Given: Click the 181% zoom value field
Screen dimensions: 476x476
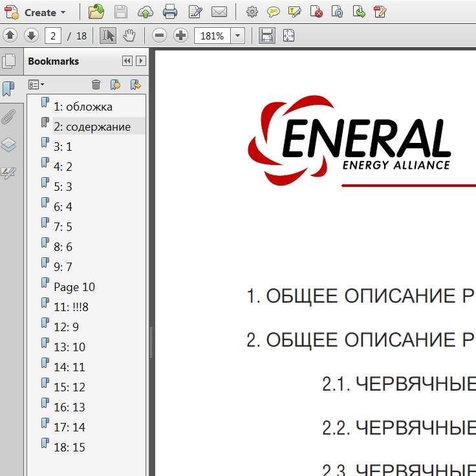Looking at the screenshot, I should [212, 36].
